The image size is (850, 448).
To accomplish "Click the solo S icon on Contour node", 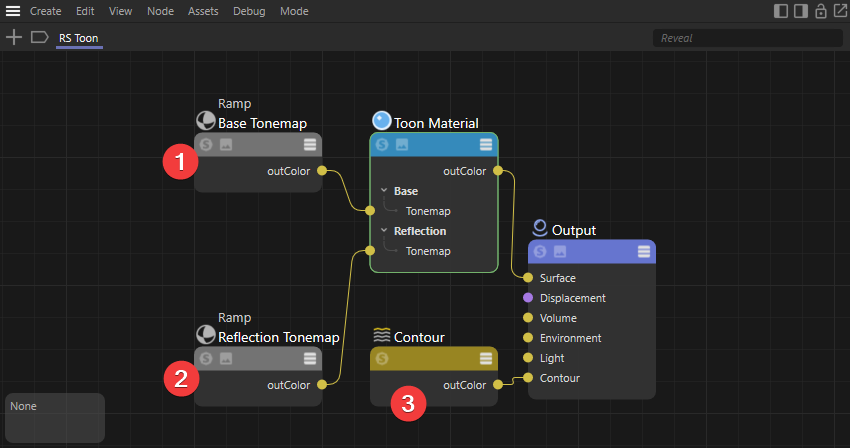I will point(382,359).
